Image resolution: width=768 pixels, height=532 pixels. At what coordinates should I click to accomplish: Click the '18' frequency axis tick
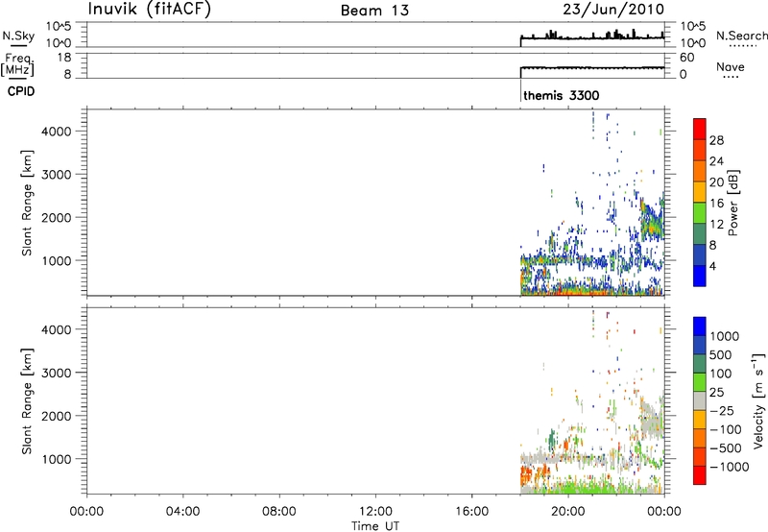click(64, 58)
